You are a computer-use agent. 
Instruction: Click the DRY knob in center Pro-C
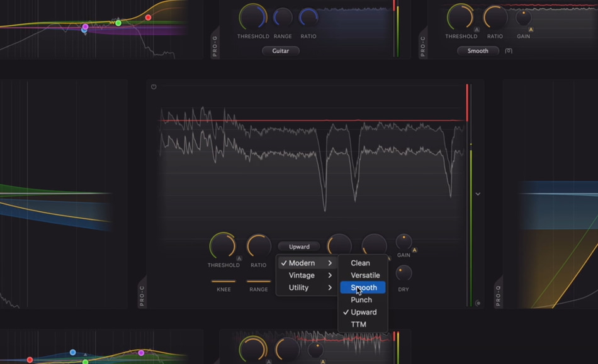click(x=403, y=273)
